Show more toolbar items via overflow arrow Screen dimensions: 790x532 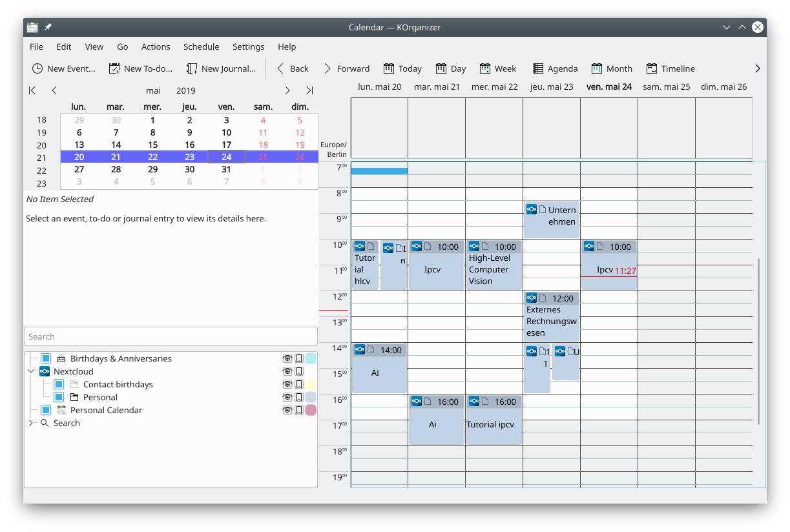tap(758, 68)
